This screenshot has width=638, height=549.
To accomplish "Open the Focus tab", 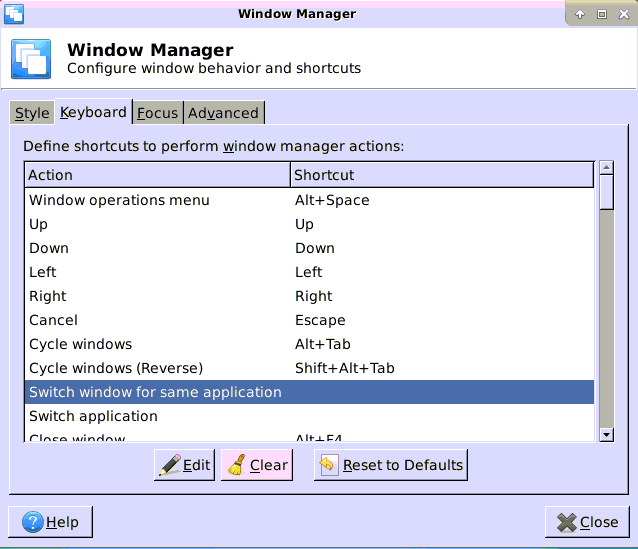I will 157,113.
